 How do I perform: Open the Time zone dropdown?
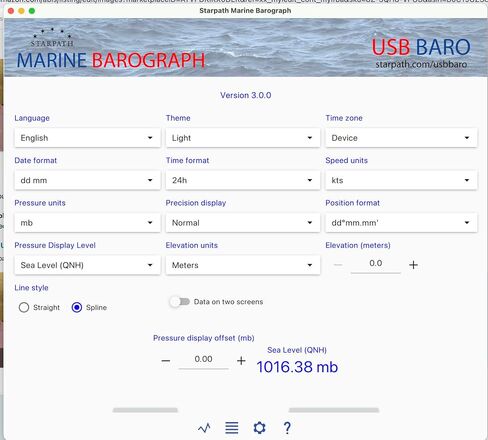pos(401,138)
